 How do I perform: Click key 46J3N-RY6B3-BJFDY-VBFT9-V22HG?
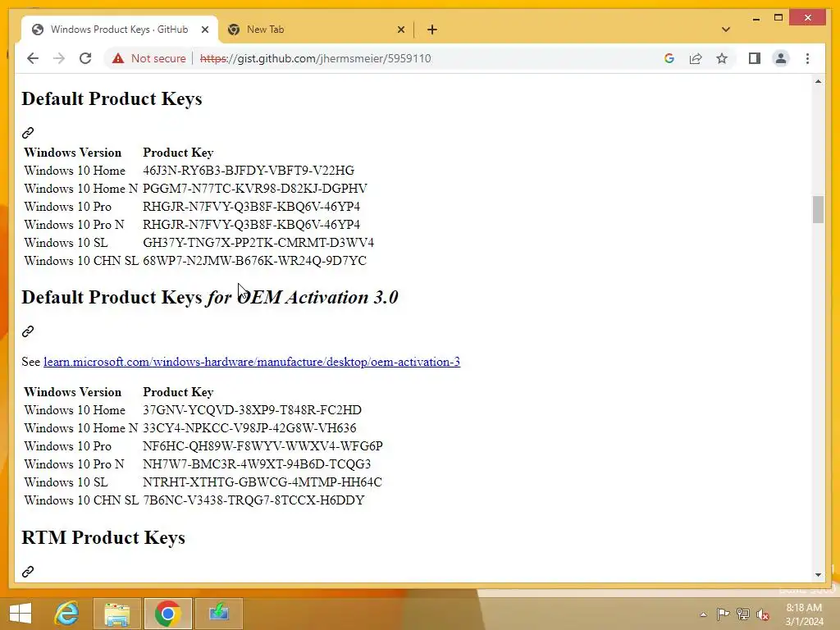(x=249, y=171)
